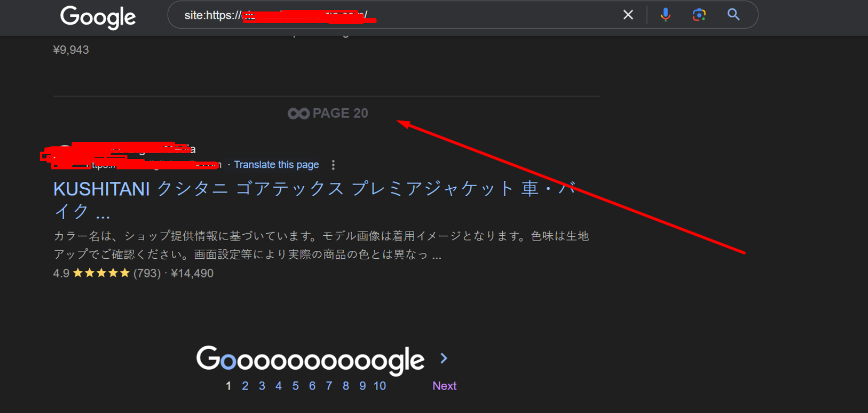Image resolution: width=868 pixels, height=413 pixels.
Task: Go to results page 8
Action: pos(346,386)
